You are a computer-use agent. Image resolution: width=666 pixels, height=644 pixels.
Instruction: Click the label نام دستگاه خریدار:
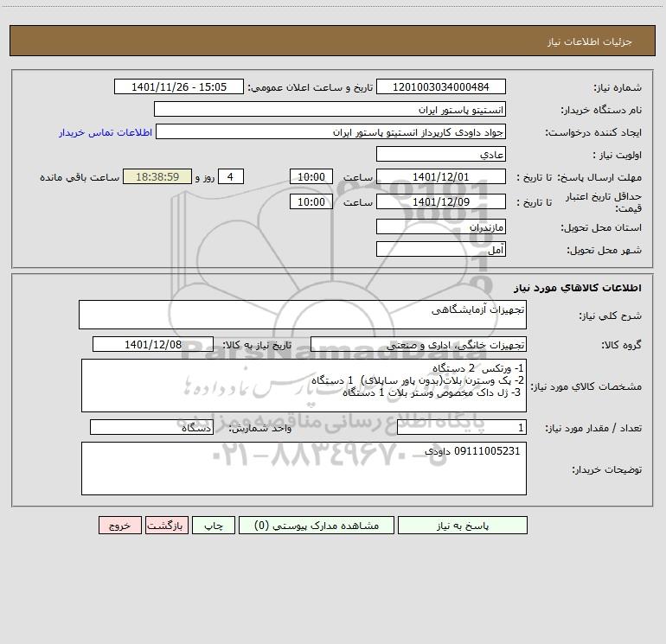(601, 110)
